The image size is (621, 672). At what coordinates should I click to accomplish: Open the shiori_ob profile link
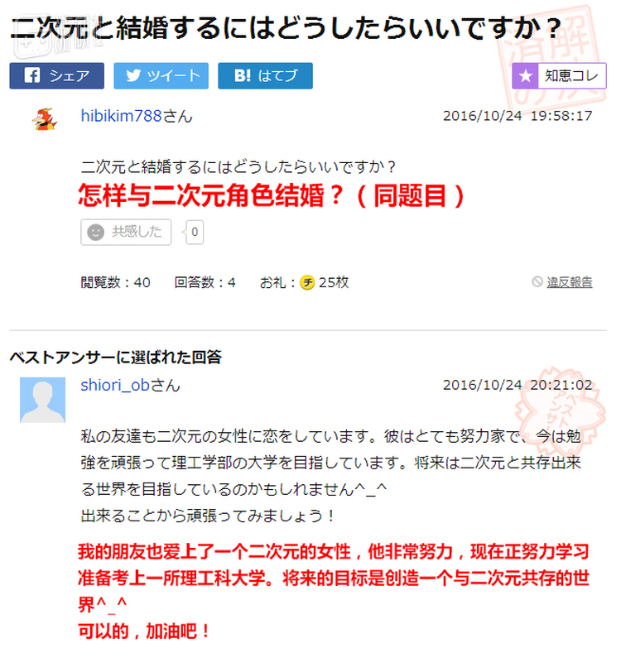tap(130, 386)
